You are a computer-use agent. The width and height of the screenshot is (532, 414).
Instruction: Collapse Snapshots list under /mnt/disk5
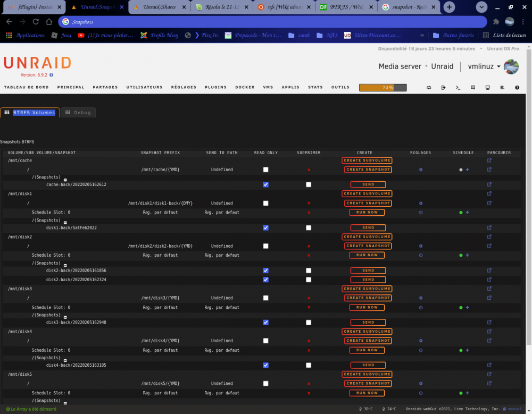(65, 403)
